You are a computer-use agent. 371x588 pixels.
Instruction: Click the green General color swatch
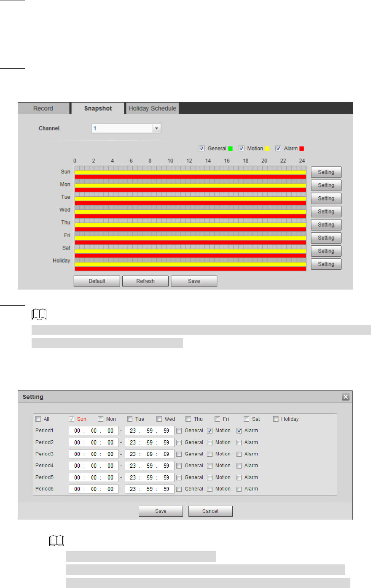pos(230,149)
